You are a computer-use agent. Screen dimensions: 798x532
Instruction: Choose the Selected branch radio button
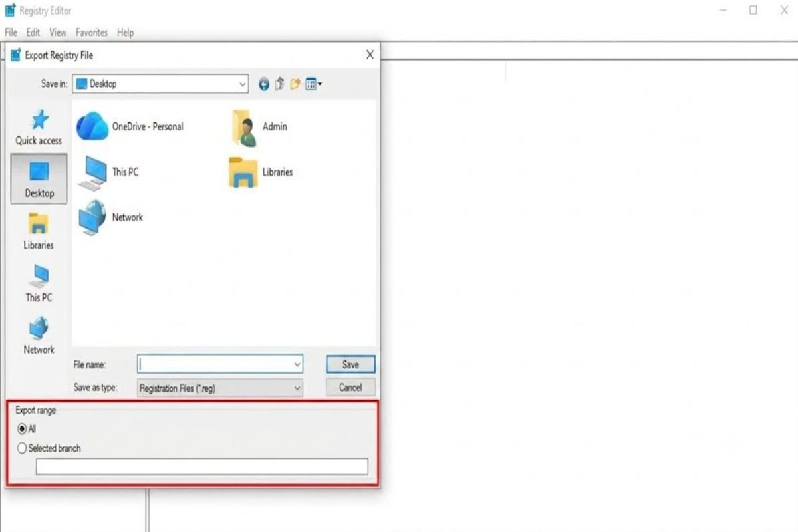(49, 448)
